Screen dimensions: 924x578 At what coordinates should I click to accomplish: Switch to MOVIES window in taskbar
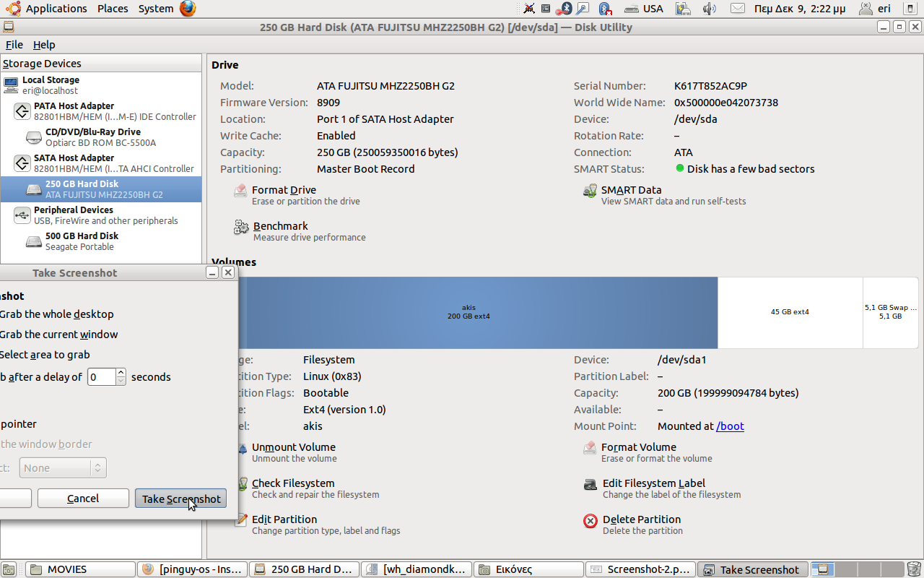tap(81, 569)
